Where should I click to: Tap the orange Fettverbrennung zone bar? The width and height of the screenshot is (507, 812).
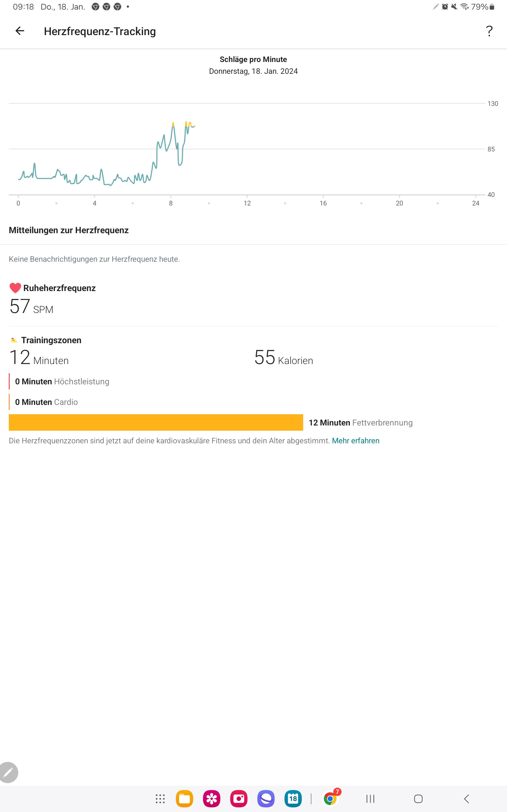pyautogui.click(x=156, y=422)
